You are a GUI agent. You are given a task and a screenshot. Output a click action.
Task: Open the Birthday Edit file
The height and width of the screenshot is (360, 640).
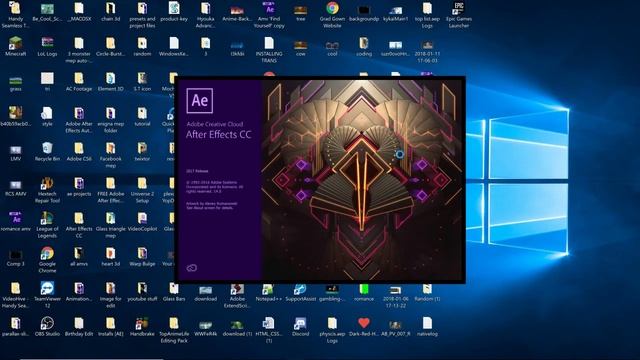(x=79, y=327)
